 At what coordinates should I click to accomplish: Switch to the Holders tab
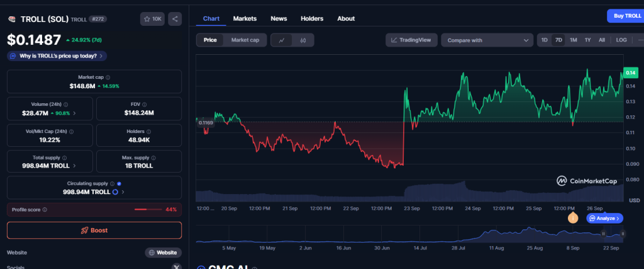(x=312, y=18)
